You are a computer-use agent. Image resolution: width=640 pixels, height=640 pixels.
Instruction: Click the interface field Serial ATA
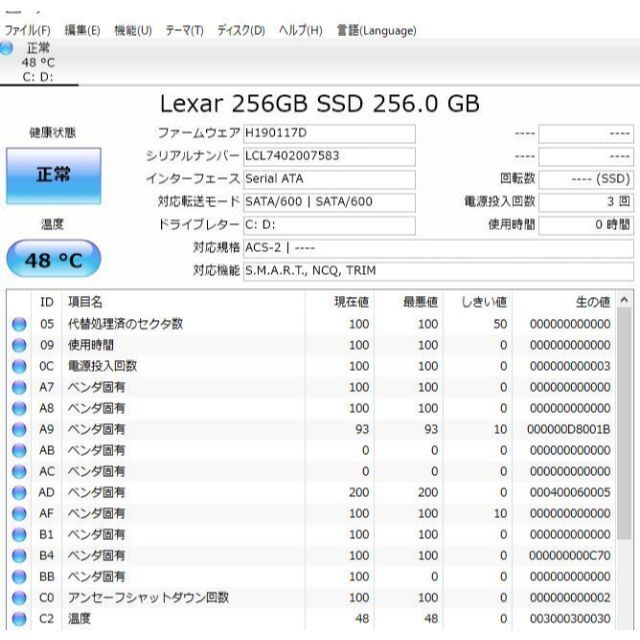click(x=329, y=180)
